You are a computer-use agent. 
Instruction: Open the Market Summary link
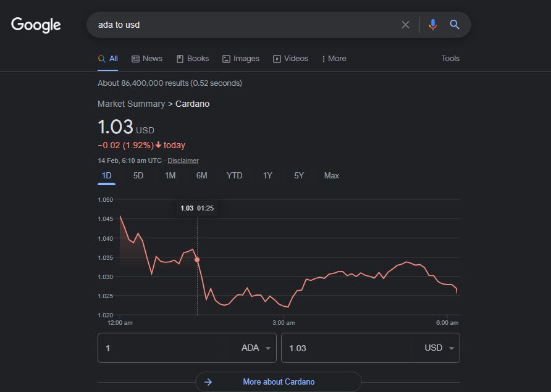(x=132, y=104)
